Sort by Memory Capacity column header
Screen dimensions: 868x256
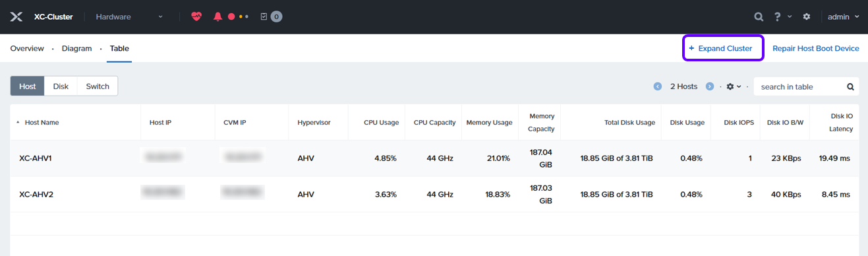541,122
